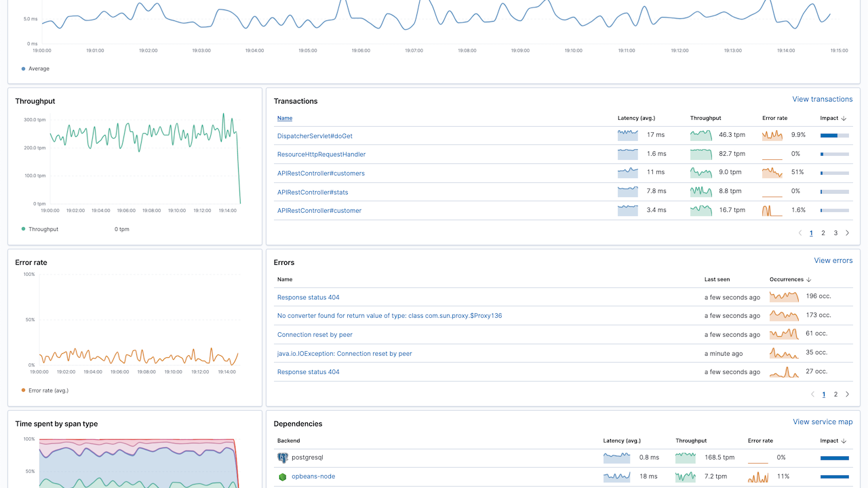Click Transactions Impact sort arrow

(844, 118)
